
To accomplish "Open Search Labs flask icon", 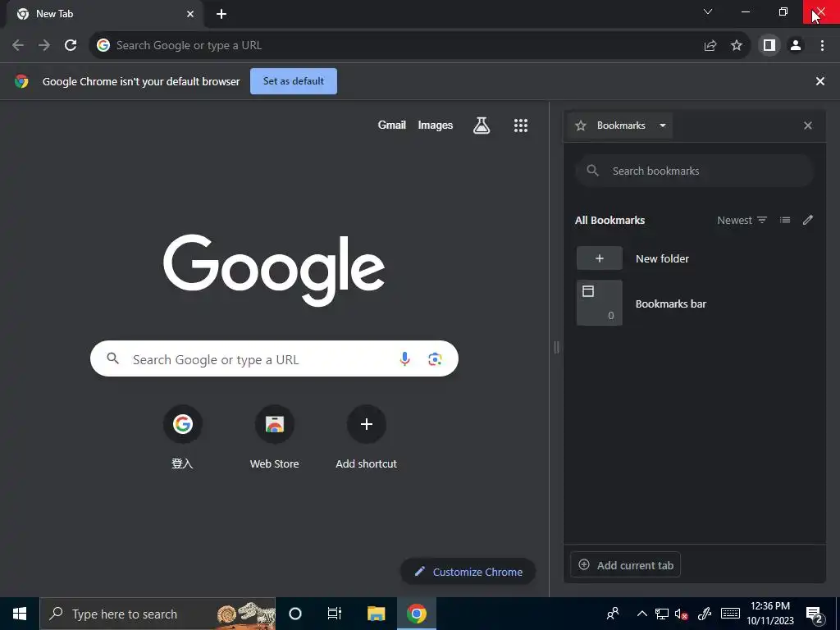I will pyautogui.click(x=481, y=126).
